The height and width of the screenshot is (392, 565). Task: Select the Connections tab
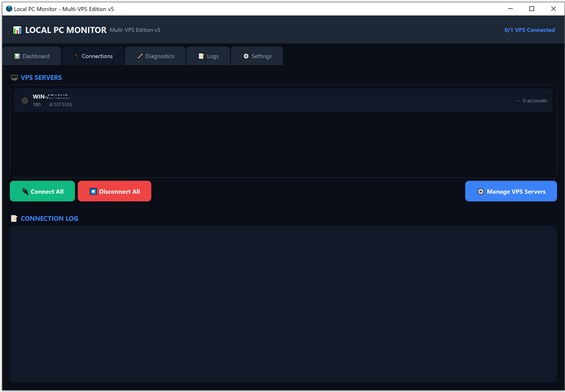tap(93, 56)
